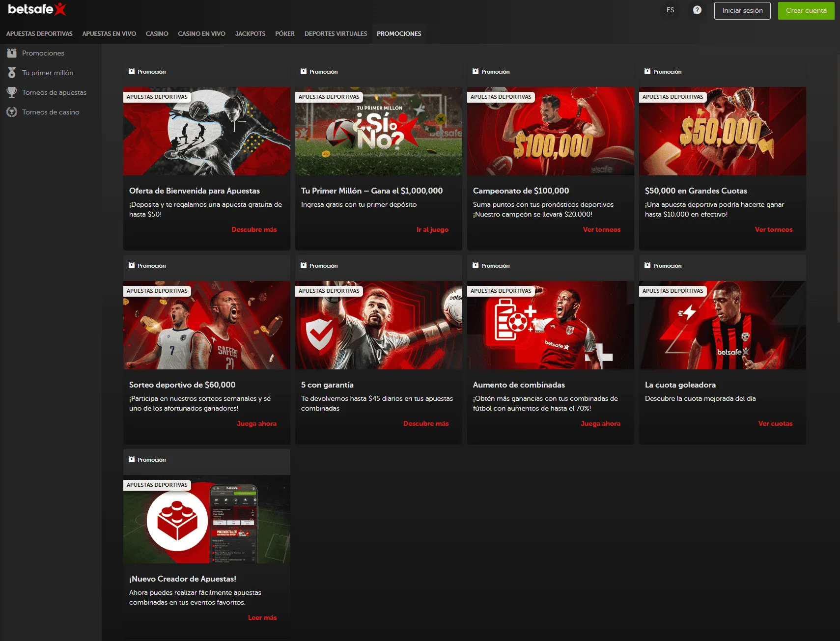Open the ¿Sí o No? promo image
The image size is (840, 641).
tap(379, 131)
